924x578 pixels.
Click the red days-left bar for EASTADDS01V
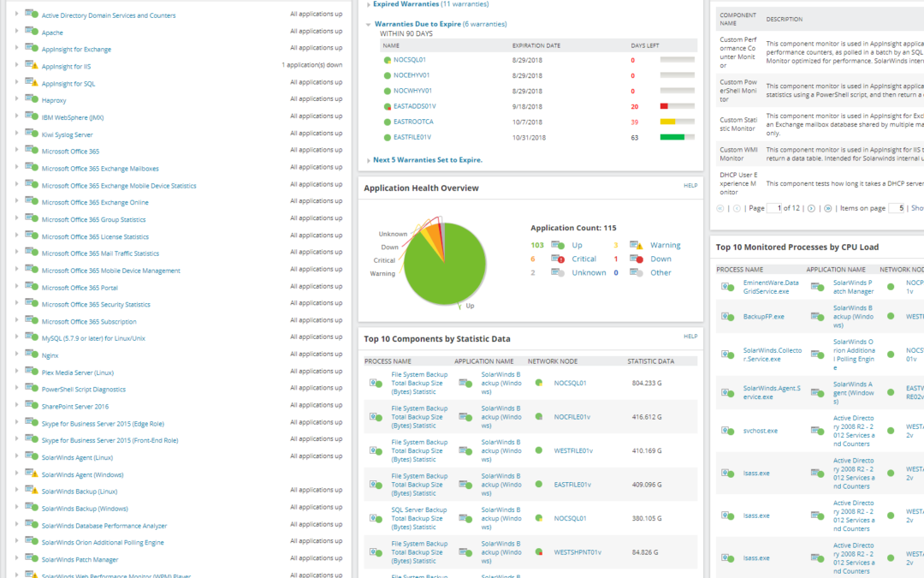pos(664,107)
